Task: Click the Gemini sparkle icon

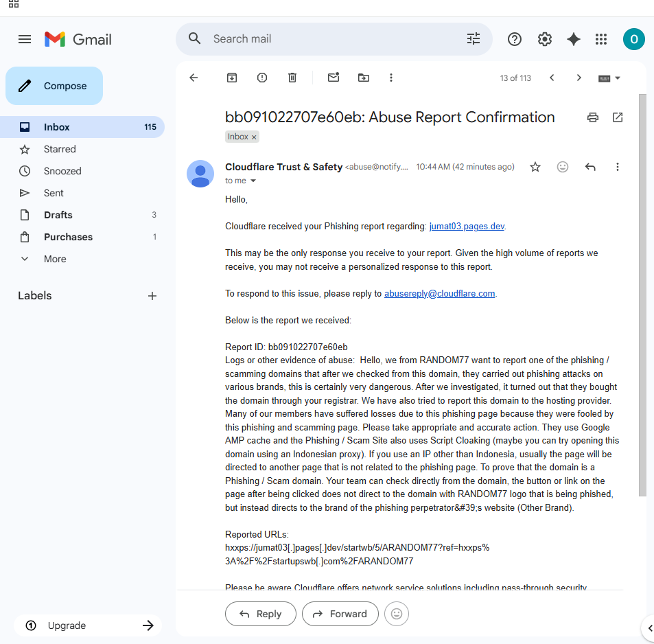Action: coord(574,39)
